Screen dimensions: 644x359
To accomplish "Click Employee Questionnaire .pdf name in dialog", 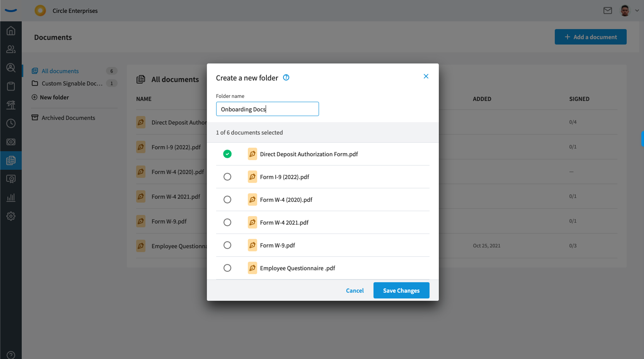I will [x=298, y=268].
